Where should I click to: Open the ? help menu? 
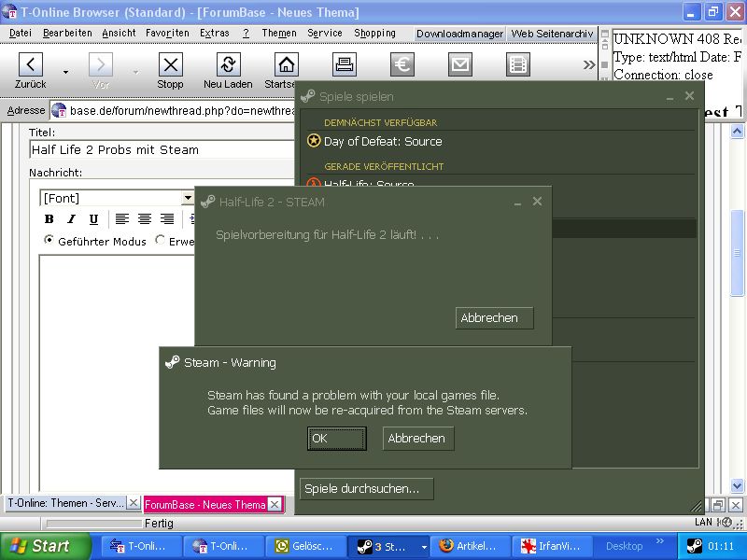[x=246, y=33]
